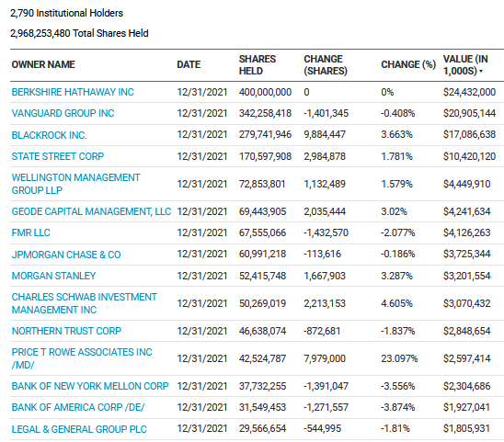Viewport: 504px width, 442px height.
Task: Sort by the Shares Held column header
Action: (258, 65)
